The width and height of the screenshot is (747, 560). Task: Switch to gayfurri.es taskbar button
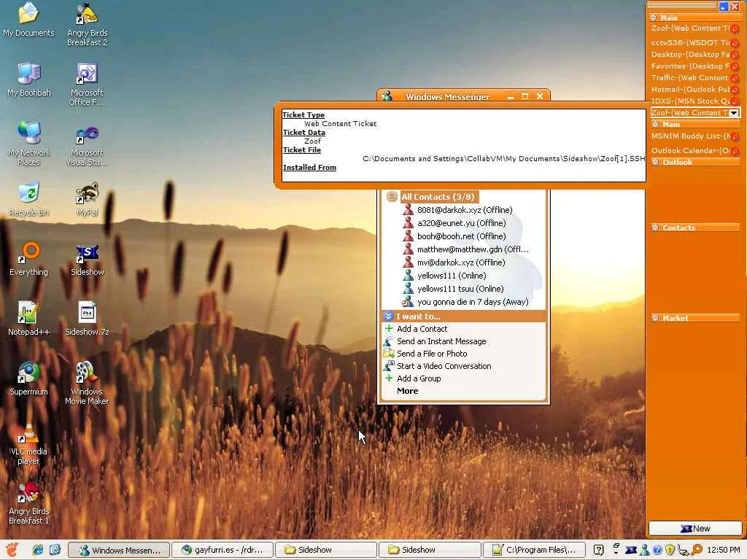coord(222,550)
